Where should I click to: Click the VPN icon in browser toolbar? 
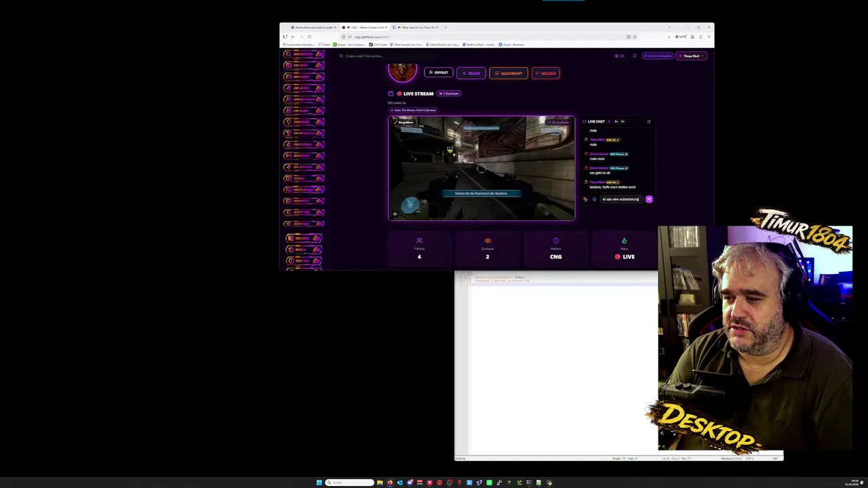[681, 37]
